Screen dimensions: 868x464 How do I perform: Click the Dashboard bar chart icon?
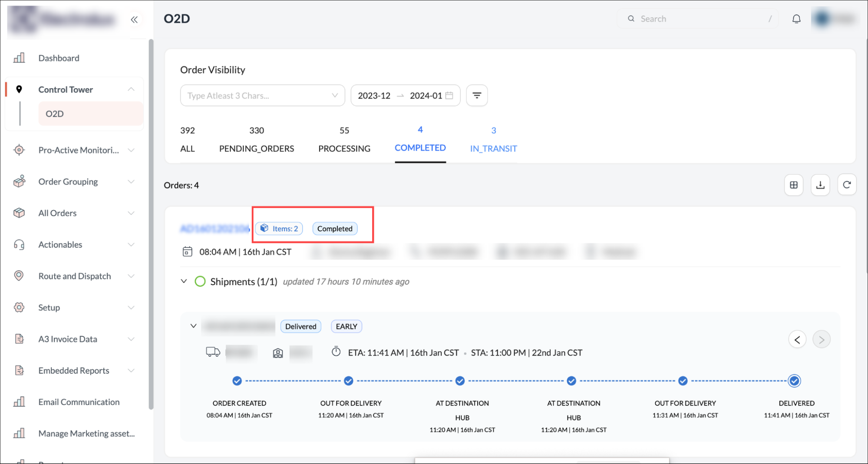pyautogui.click(x=19, y=58)
